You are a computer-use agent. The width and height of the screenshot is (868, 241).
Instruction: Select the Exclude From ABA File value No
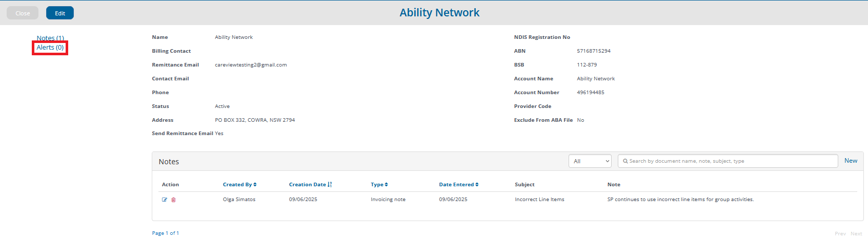(x=580, y=120)
